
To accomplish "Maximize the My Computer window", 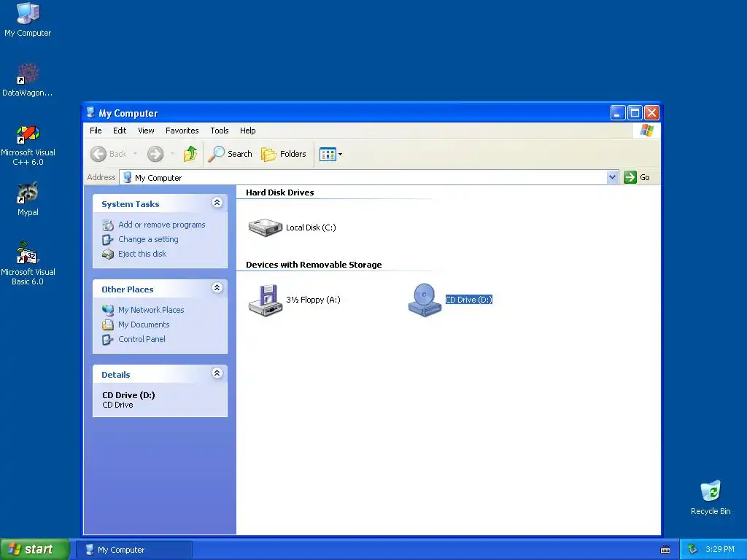I will click(x=635, y=113).
